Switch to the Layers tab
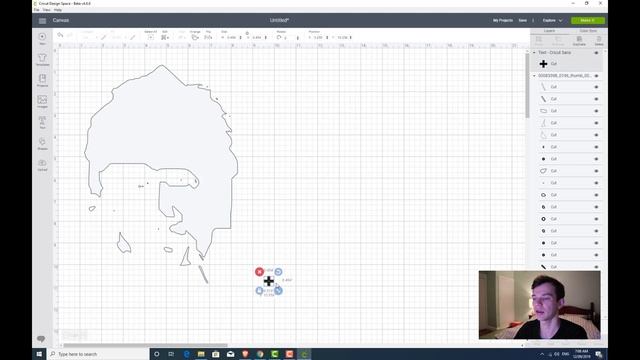 point(549,31)
